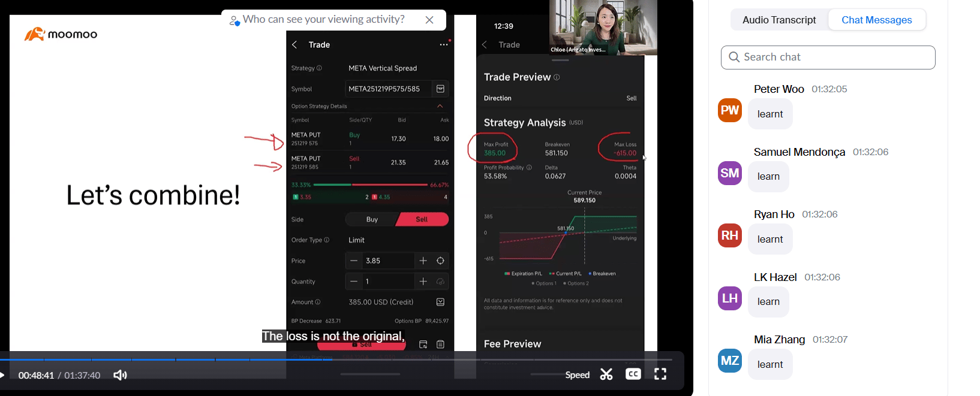Click Mia Zhang's MZ avatar
This screenshot has height=396, width=980.
click(x=730, y=361)
